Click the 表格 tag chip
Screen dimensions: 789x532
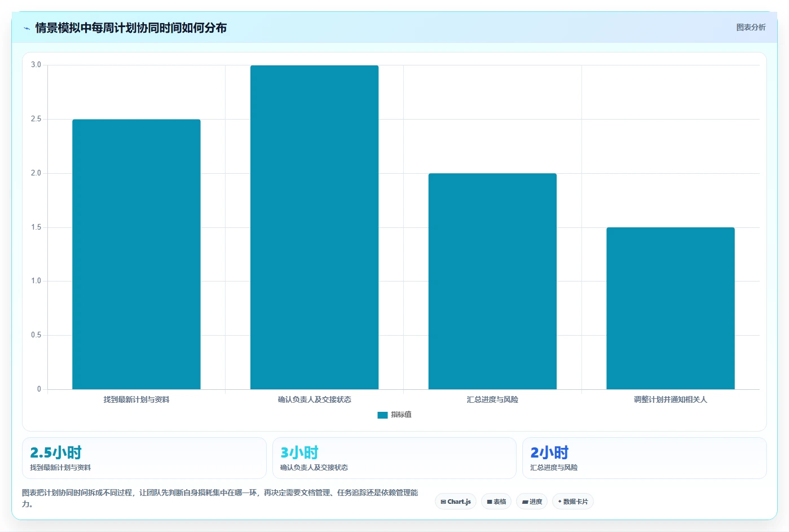496,502
